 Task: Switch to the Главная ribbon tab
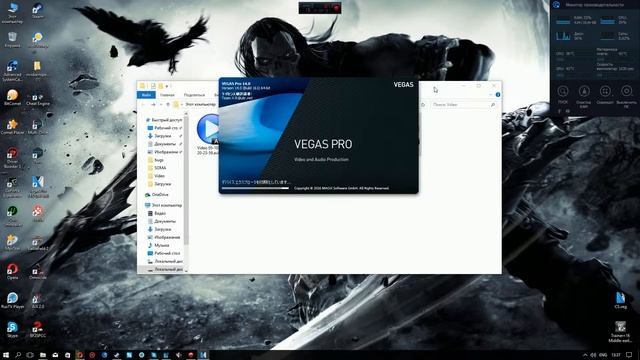(167, 95)
